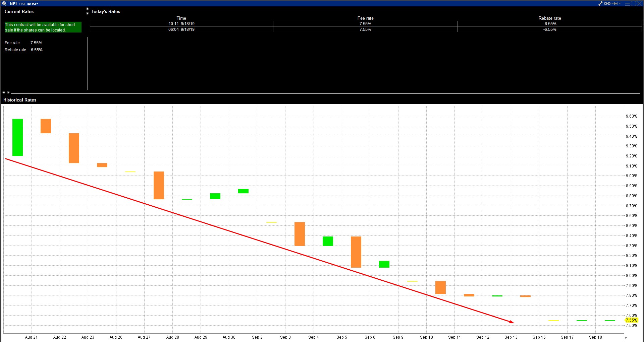Click the green Aug 21 bar in chart
This screenshot has width=644, height=342.
click(x=17, y=137)
